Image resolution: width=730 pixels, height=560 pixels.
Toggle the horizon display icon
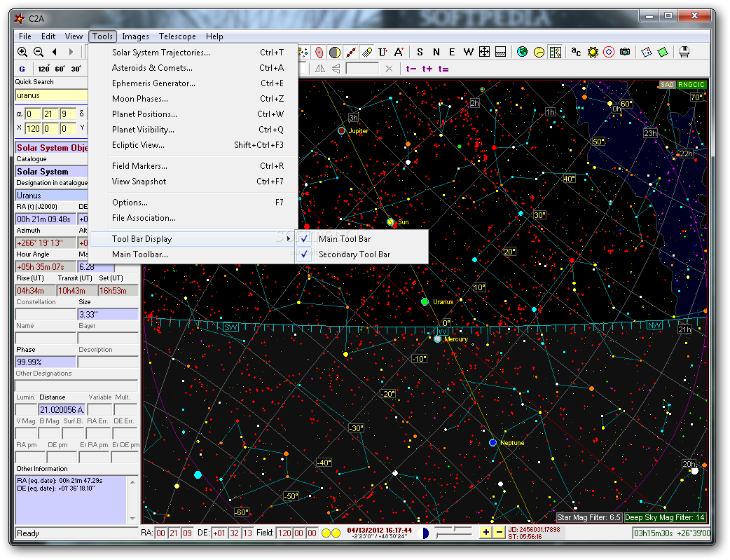point(500,52)
